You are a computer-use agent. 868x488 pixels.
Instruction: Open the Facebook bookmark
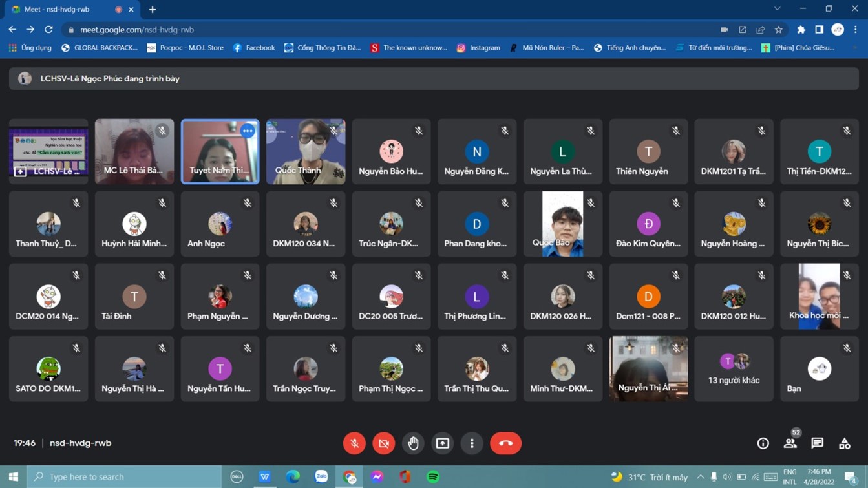[x=253, y=48]
